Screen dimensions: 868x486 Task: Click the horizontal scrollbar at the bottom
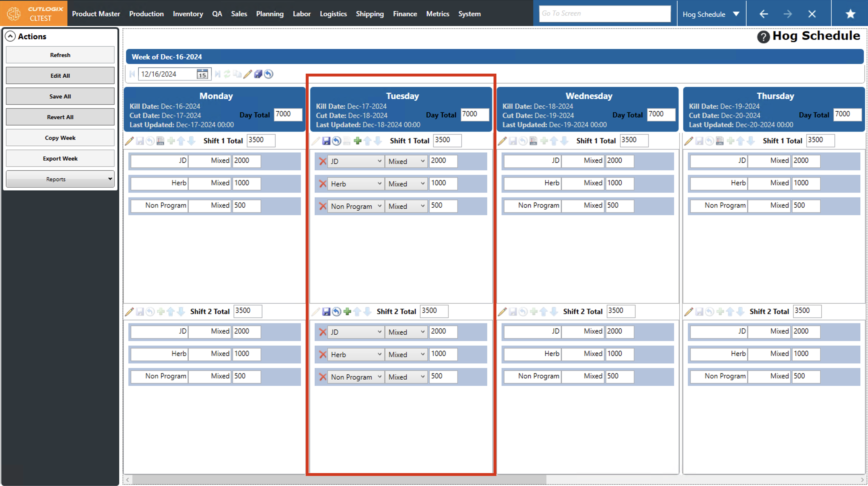337,479
